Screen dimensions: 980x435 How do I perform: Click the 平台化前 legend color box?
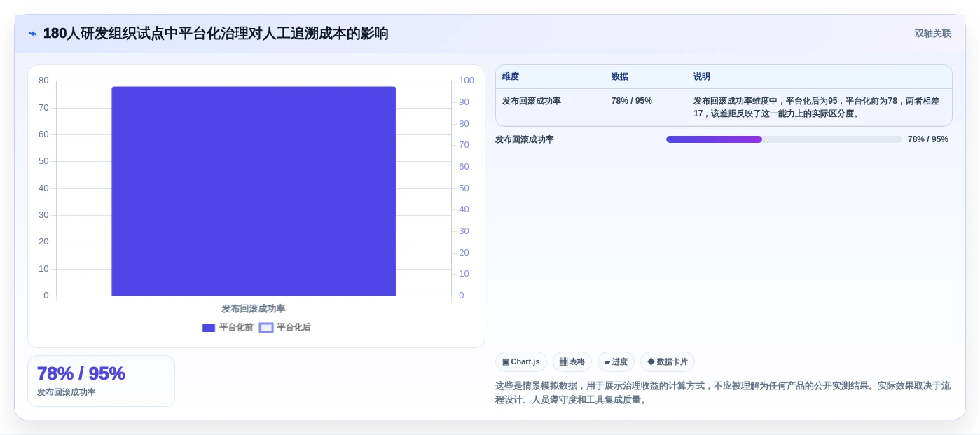[209, 327]
